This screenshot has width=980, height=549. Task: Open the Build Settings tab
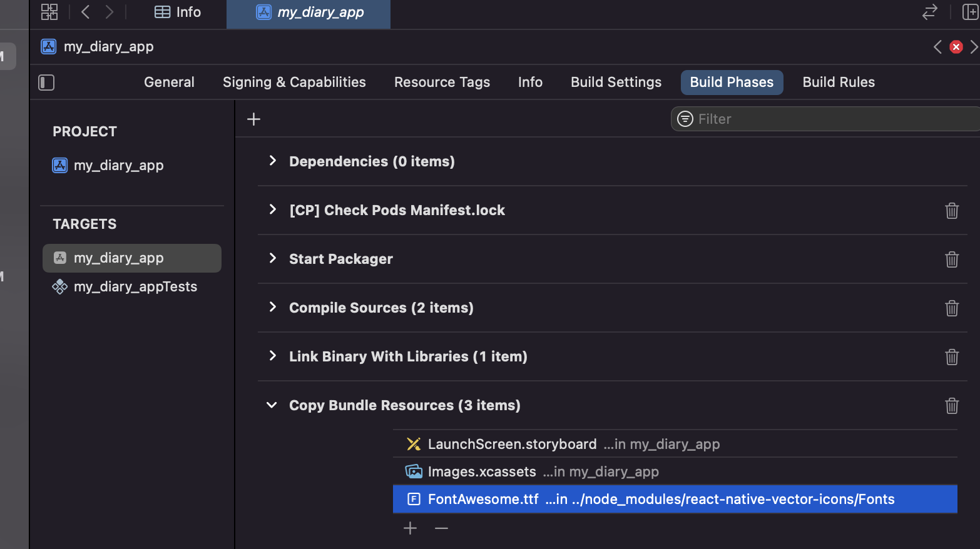[616, 83]
